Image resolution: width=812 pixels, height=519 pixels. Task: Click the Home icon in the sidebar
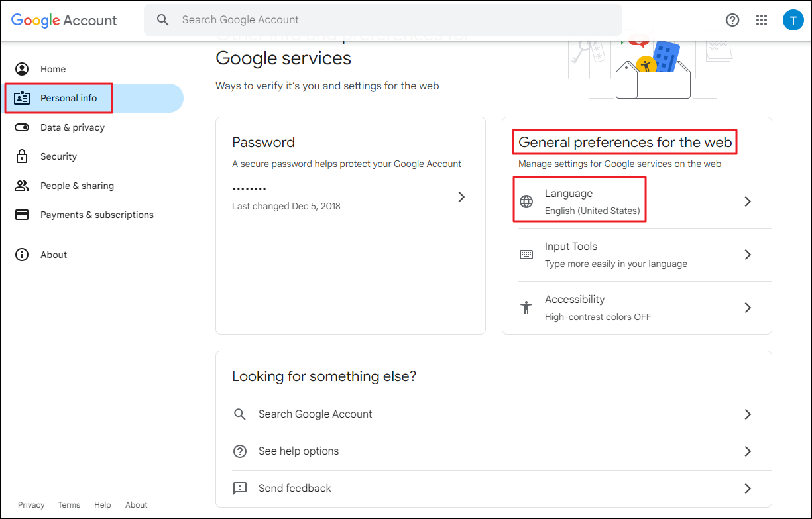click(22, 69)
